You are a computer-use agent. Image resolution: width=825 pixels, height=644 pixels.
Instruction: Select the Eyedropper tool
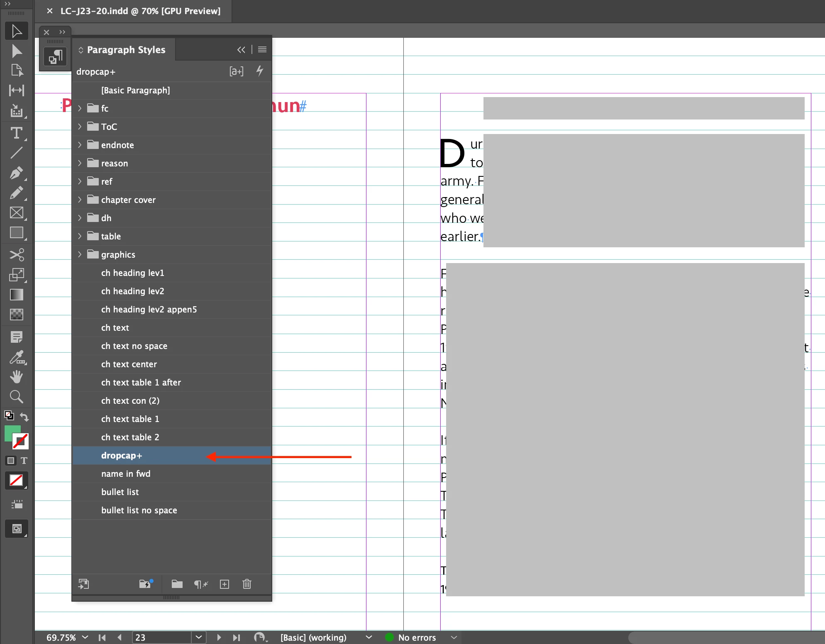(16, 357)
